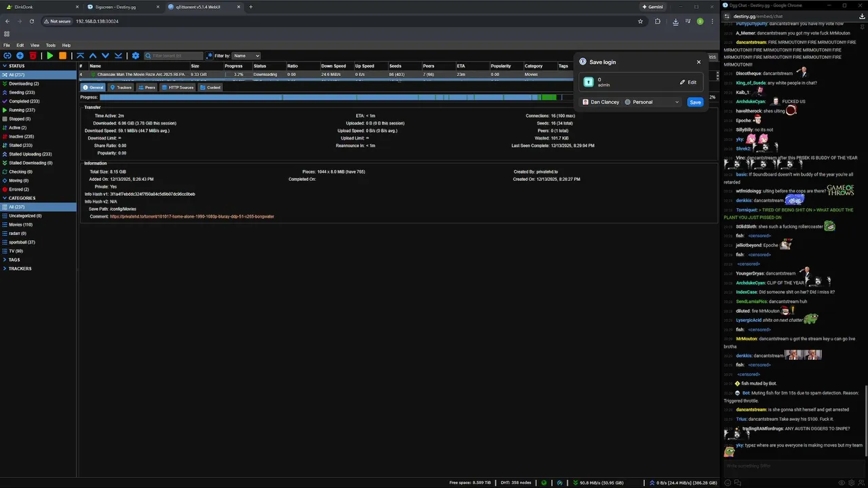The height and width of the screenshot is (488, 868).
Task: Open Chrome Extensions puzzle icon
Action: (657, 21)
